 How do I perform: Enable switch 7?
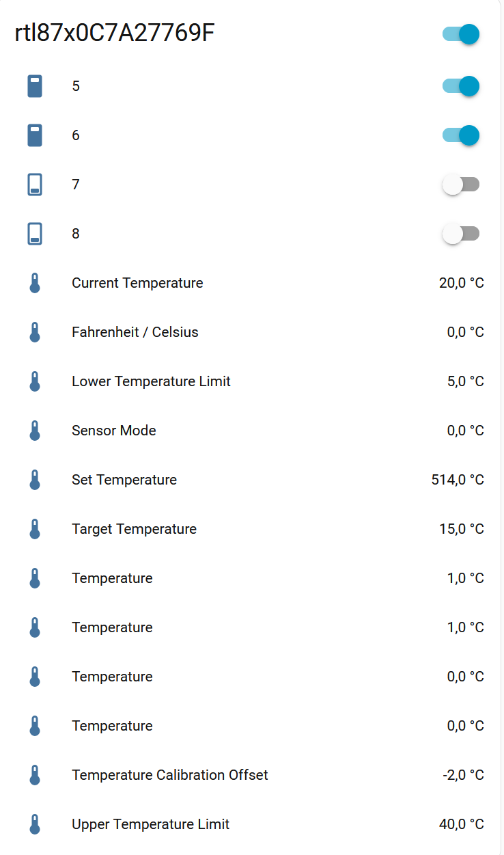(461, 185)
